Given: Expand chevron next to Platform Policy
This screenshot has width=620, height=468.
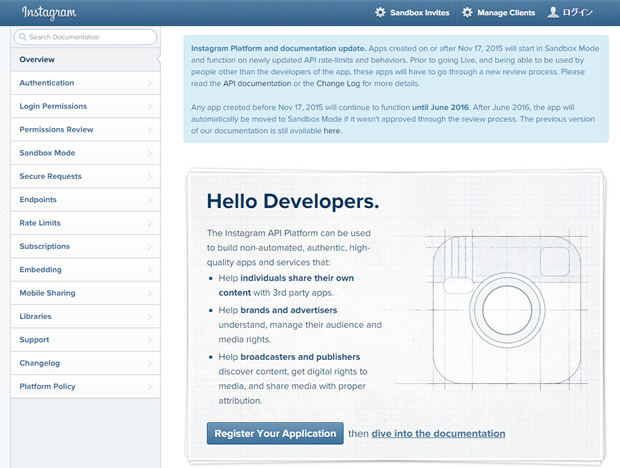Looking at the screenshot, I should point(150,386).
